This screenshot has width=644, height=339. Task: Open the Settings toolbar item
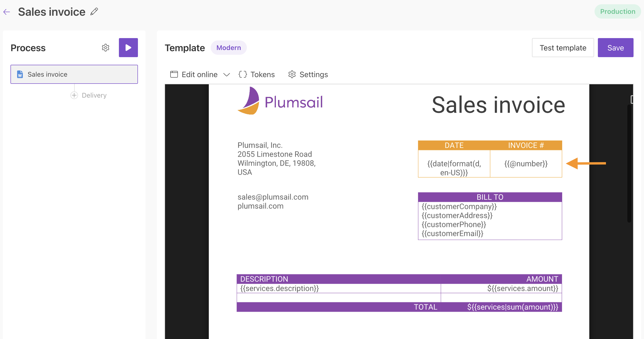coord(313,74)
